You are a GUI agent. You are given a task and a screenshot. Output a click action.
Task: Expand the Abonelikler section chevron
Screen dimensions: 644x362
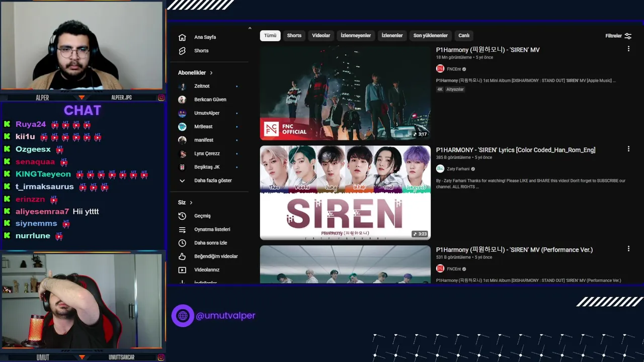(211, 73)
